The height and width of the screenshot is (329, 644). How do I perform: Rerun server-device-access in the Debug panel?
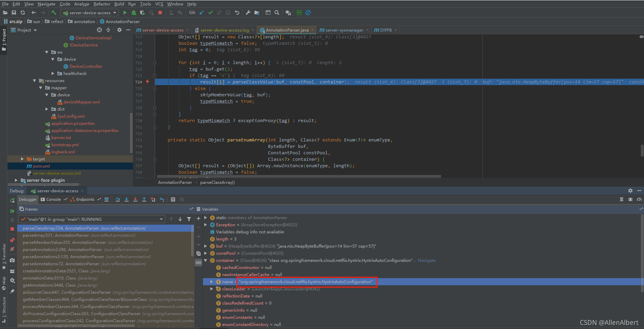(12, 200)
